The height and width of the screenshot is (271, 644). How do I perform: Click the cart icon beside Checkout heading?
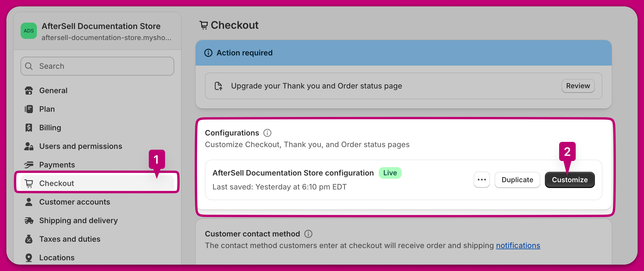point(204,25)
